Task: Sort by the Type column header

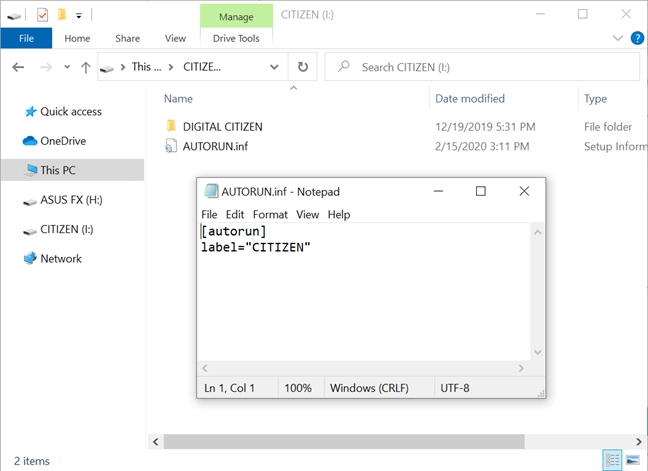Action: (595, 98)
